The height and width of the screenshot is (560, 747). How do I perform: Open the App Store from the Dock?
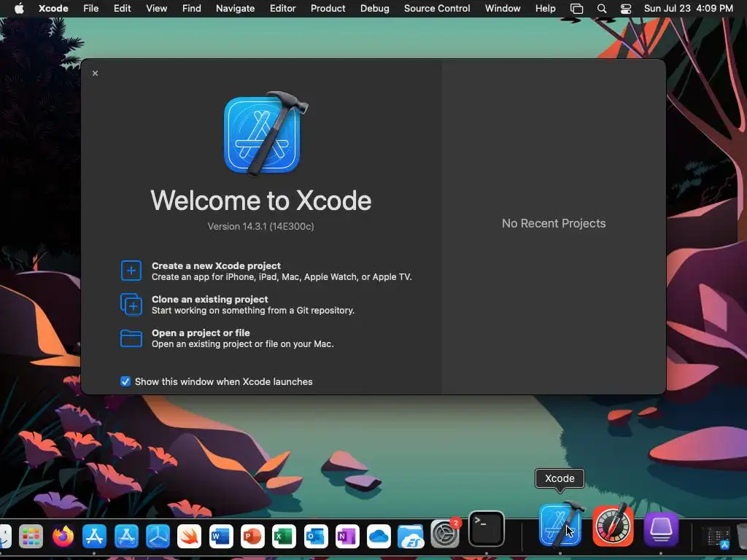(94, 537)
